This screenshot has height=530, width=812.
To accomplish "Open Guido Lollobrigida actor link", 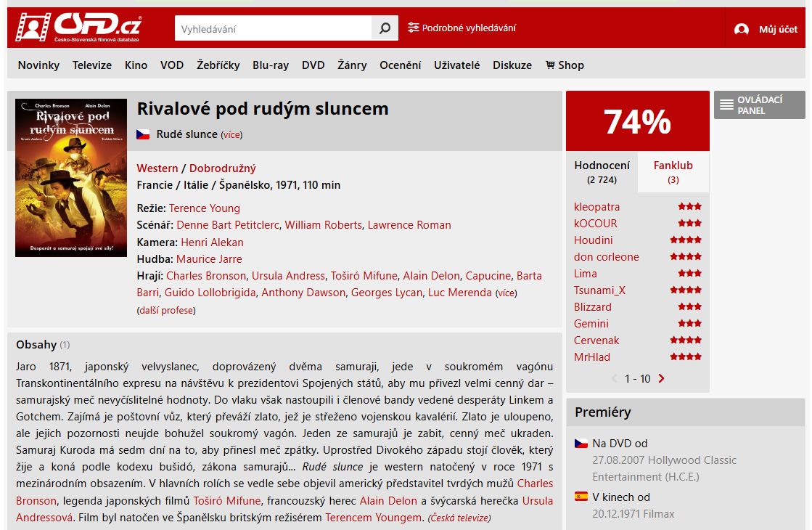I will click(x=210, y=292).
